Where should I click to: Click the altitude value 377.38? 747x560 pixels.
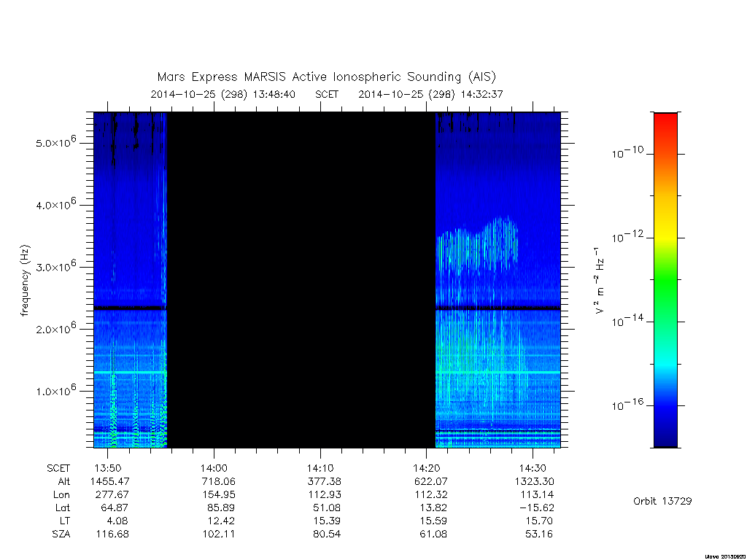(325, 481)
